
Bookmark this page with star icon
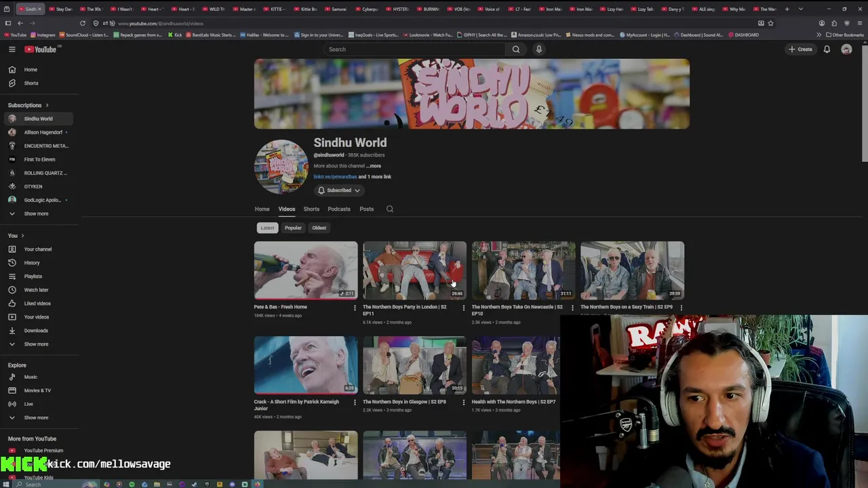click(x=770, y=23)
